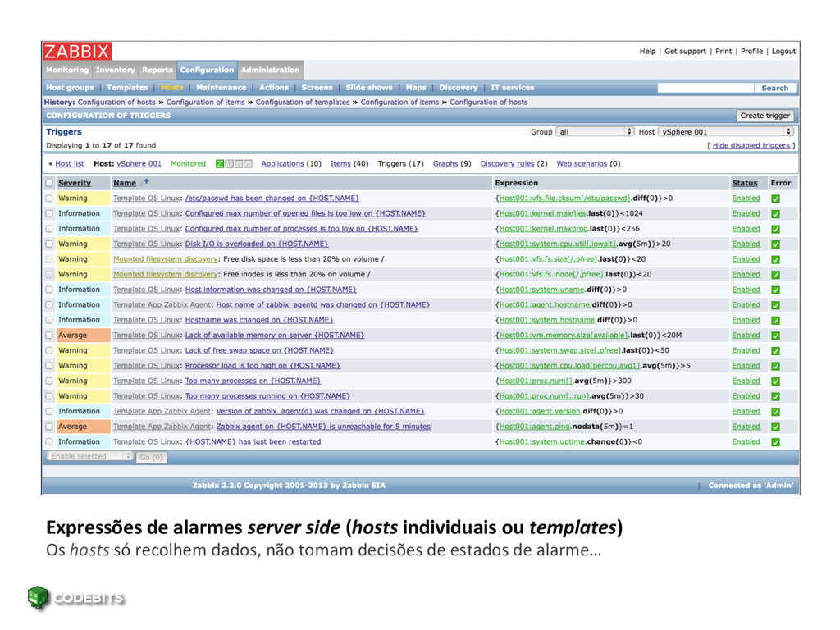Open the vSphere 001 host link

tap(139, 164)
